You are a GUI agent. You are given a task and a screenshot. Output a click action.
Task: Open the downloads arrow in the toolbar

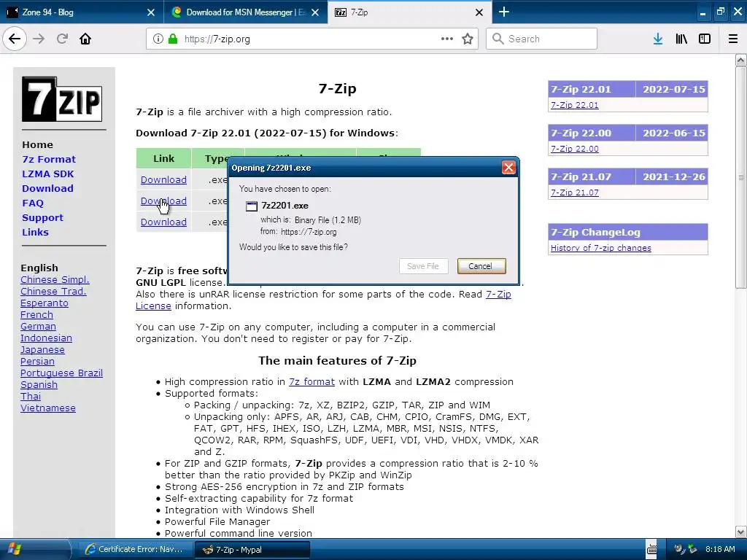point(658,39)
